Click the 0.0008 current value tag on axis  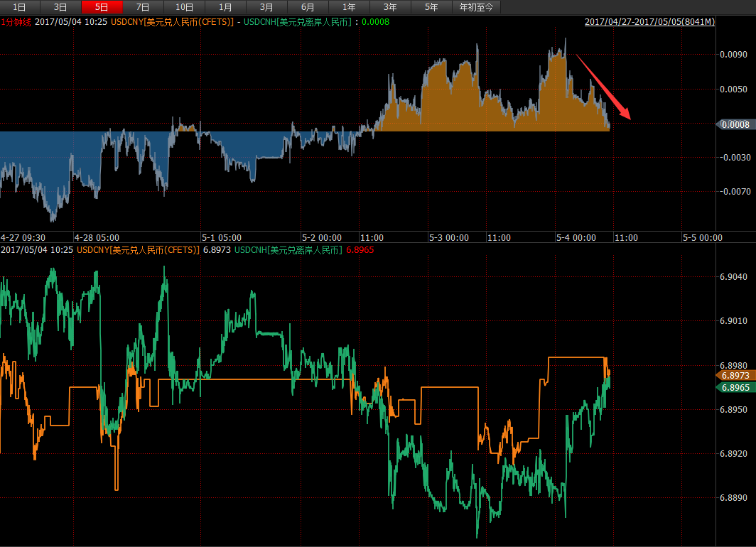[735, 124]
